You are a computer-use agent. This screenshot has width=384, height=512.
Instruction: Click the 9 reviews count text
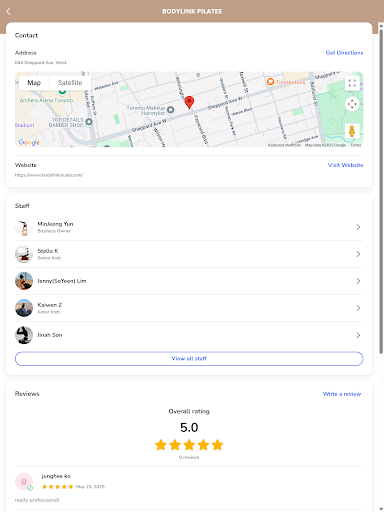coord(189,457)
